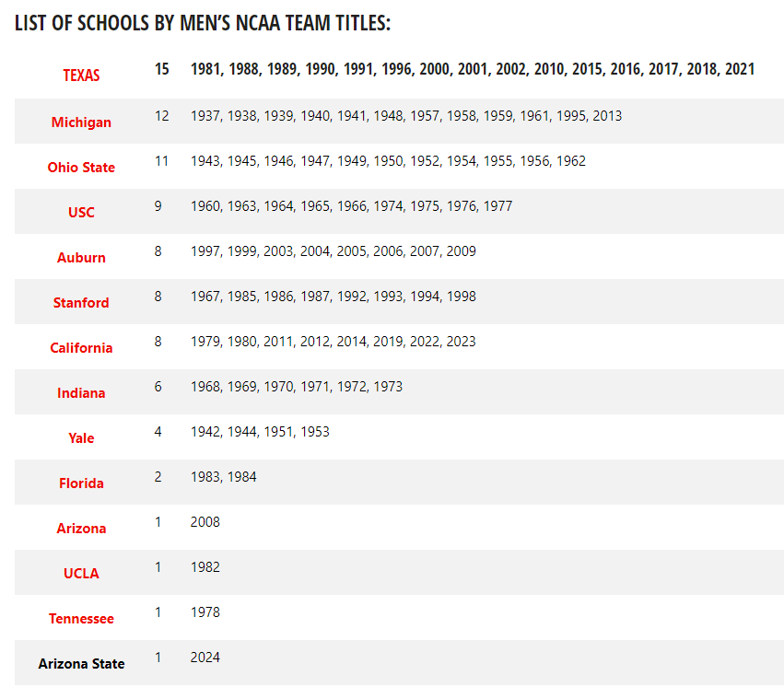
Task: Select the 2024 year for Arizona State
Action: tap(205, 658)
